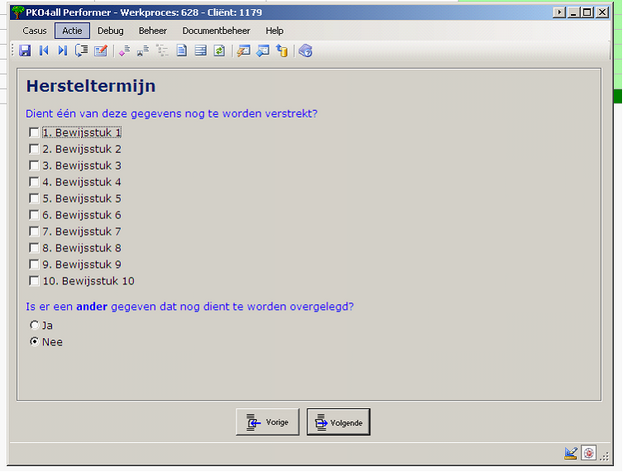Toggle the 5. Bewijsstuk 5 checkbox
This screenshot has width=623, height=472.
click(34, 198)
